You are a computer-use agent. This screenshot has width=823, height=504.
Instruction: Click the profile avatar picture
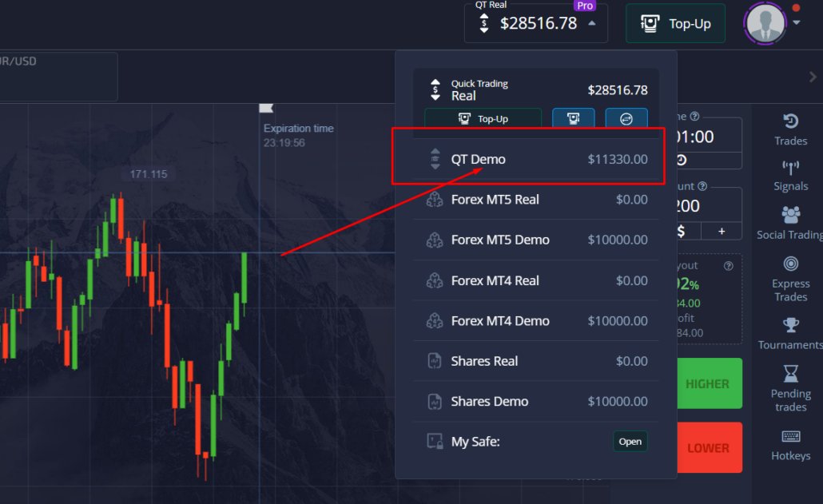click(x=765, y=23)
